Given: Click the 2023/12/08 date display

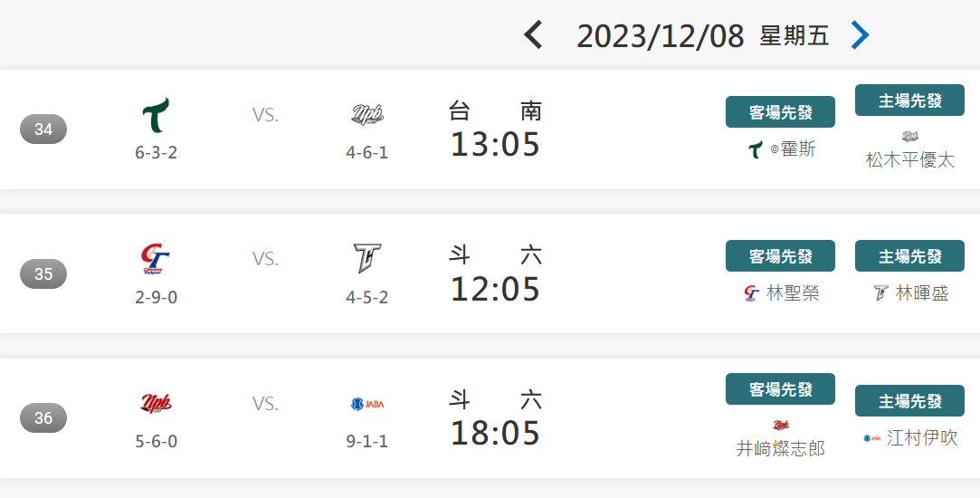Looking at the screenshot, I should tap(660, 36).
